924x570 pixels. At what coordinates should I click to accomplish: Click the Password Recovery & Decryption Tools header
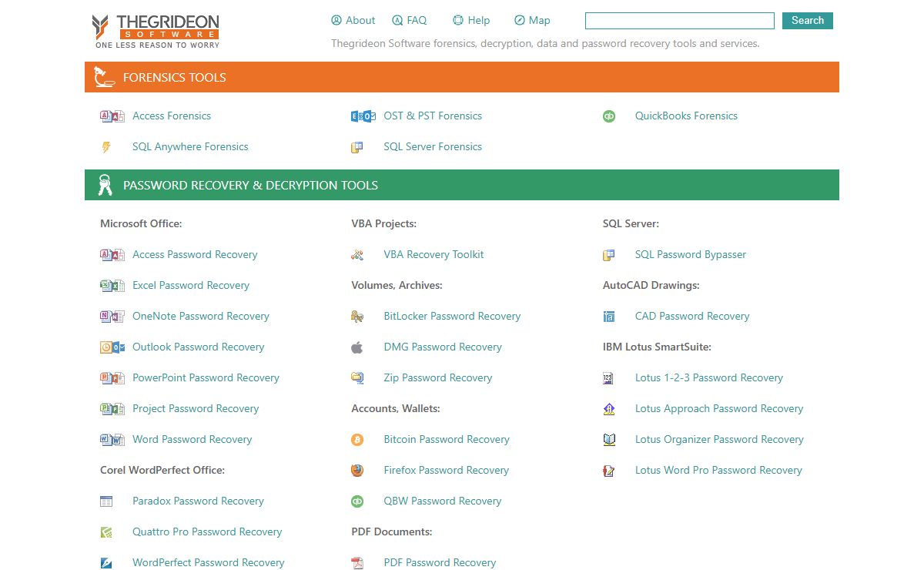pos(462,185)
